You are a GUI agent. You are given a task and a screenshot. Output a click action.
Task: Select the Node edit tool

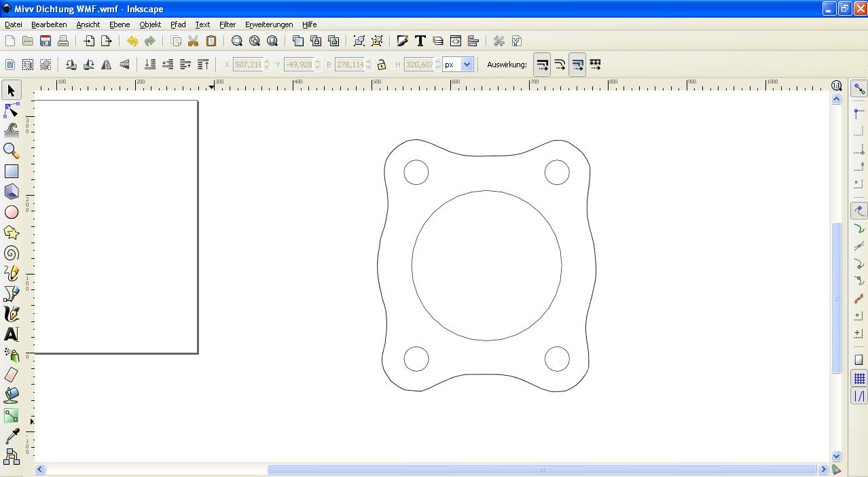click(x=12, y=110)
